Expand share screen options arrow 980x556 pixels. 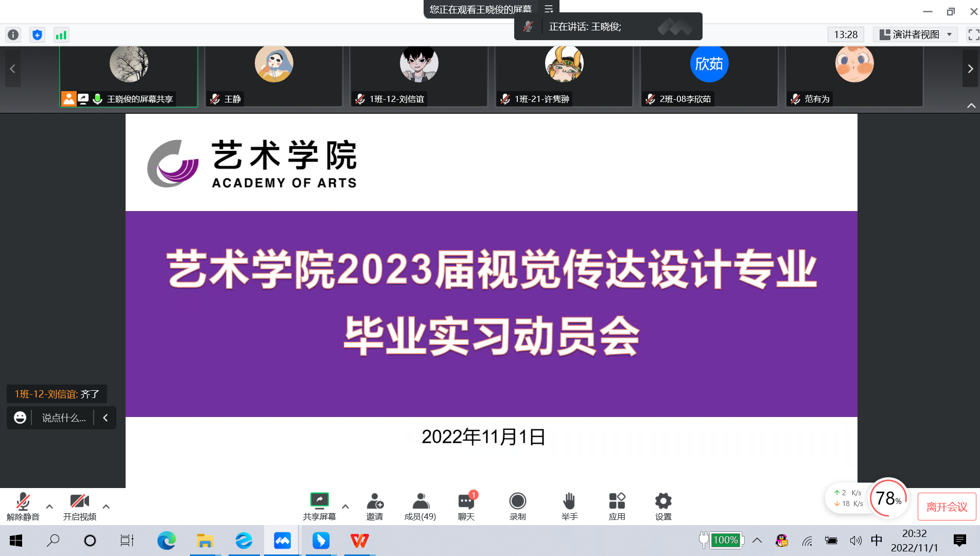tap(345, 507)
